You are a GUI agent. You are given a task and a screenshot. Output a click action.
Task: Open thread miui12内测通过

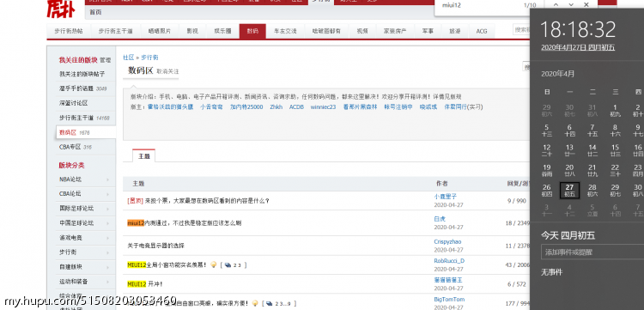pos(184,223)
